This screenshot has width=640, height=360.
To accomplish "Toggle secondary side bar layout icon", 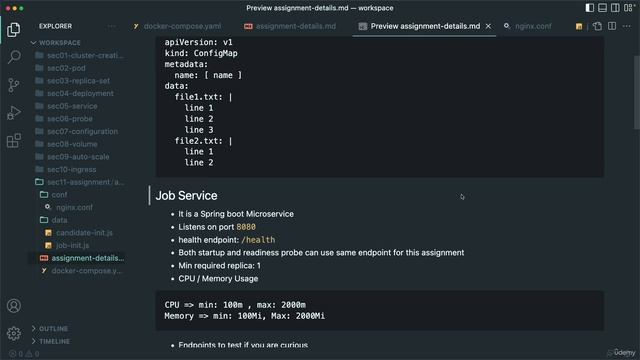I will point(615,8).
